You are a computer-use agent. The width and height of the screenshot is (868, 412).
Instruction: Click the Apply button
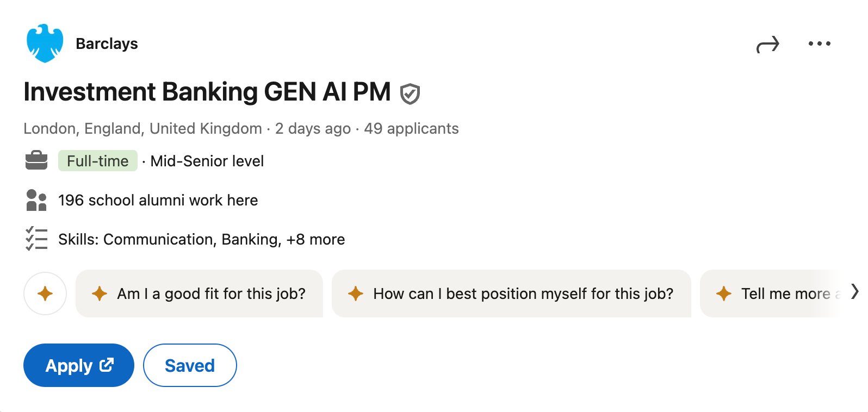tap(78, 365)
